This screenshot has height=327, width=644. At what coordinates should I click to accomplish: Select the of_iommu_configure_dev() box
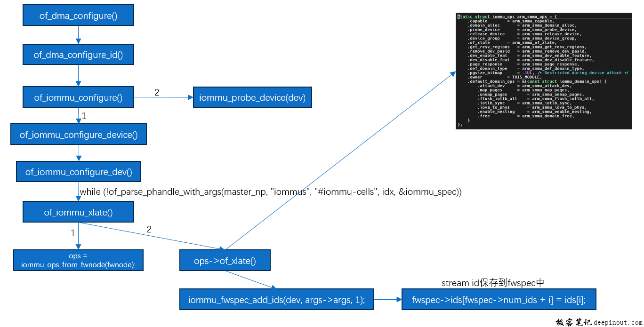79,172
